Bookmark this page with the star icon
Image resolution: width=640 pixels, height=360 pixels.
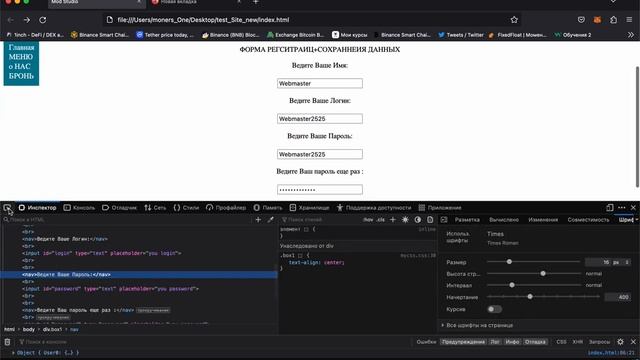click(x=514, y=20)
